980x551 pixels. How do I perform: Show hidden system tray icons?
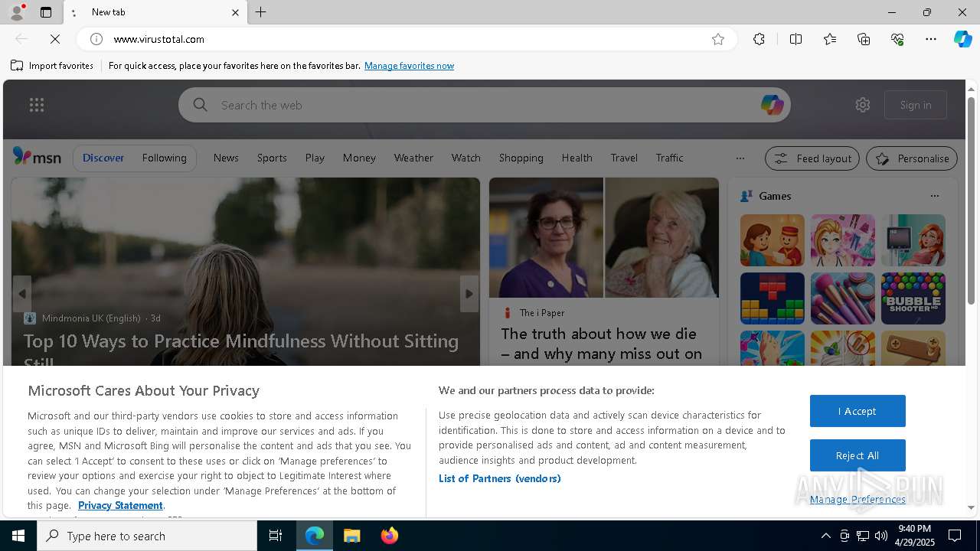[x=825, y=536]
